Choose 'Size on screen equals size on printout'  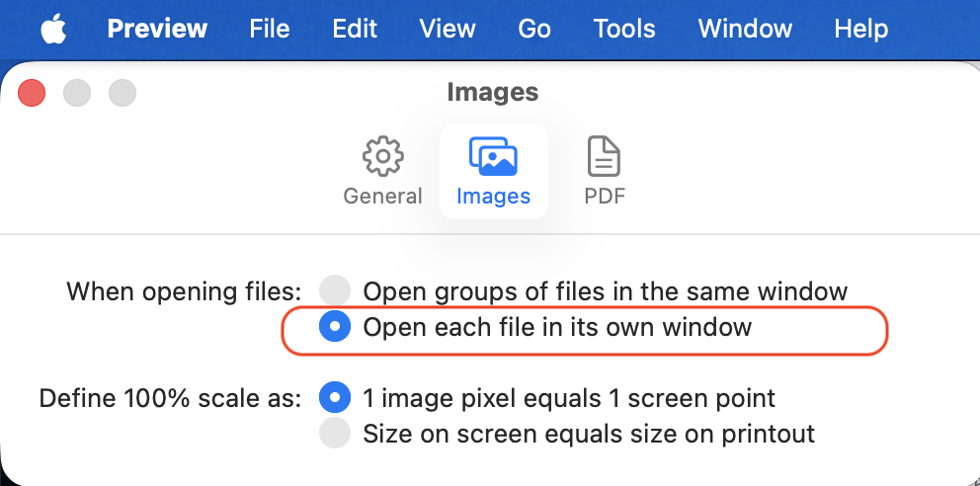tap(336, 433)
